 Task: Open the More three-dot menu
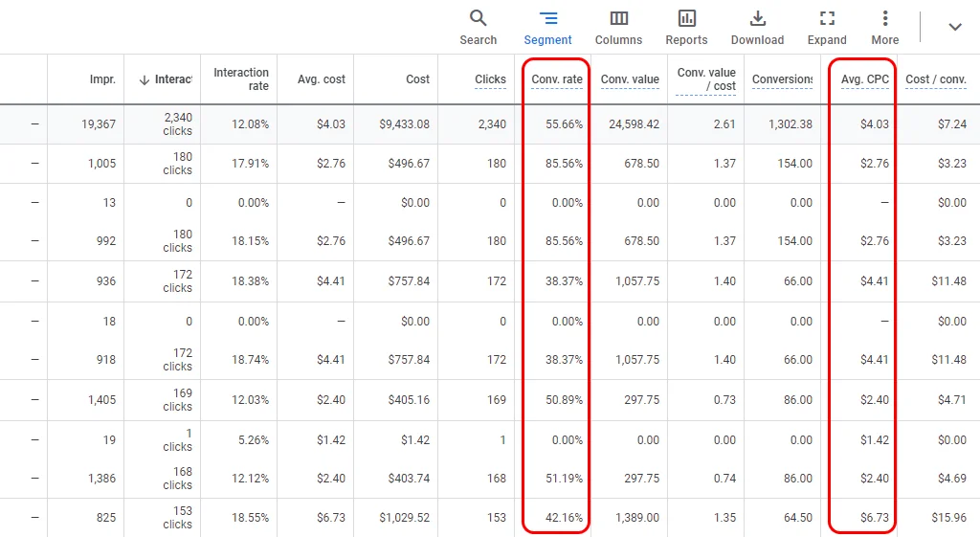point(885,19)
